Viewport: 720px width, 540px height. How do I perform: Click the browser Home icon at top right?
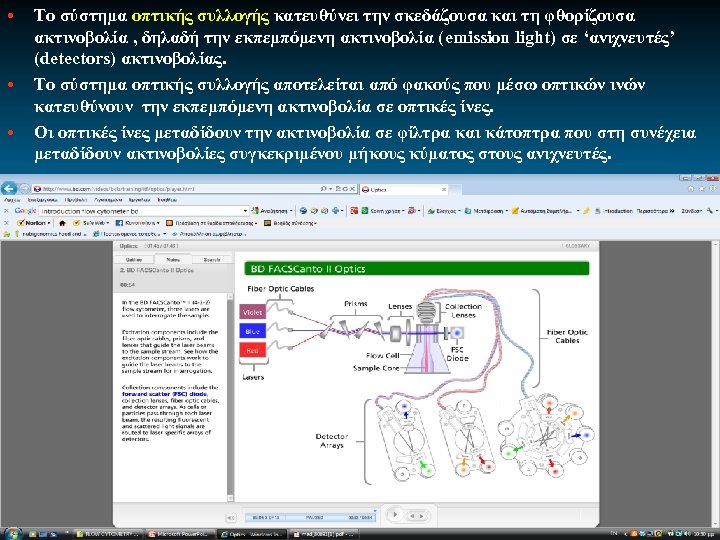click(x=691, y=189)
